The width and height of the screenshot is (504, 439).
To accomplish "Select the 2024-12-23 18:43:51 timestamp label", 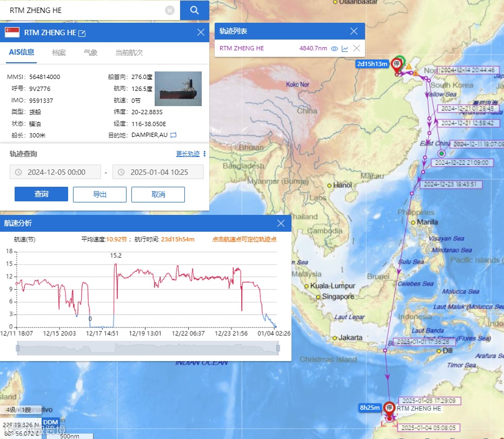I will (x=450, y=184).
